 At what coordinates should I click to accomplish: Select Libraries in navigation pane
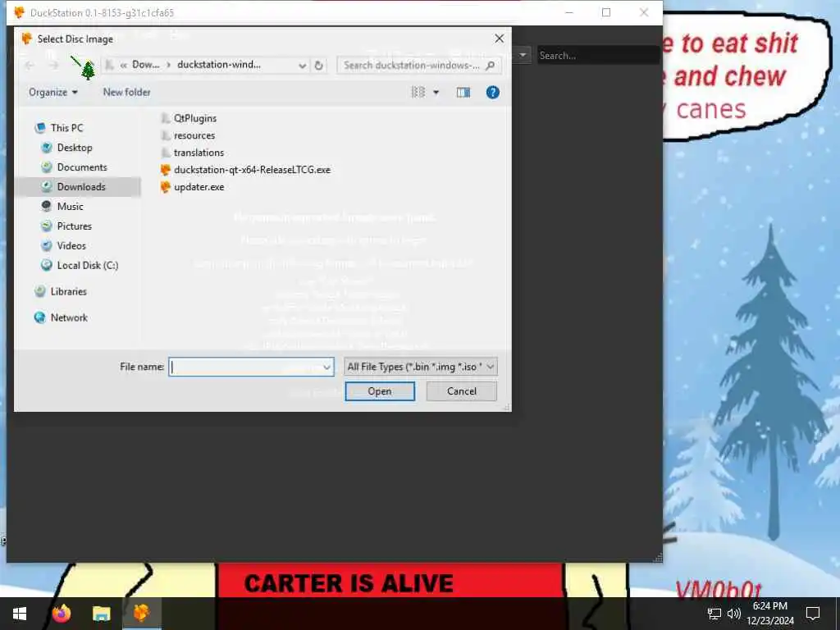coord(68,291)
